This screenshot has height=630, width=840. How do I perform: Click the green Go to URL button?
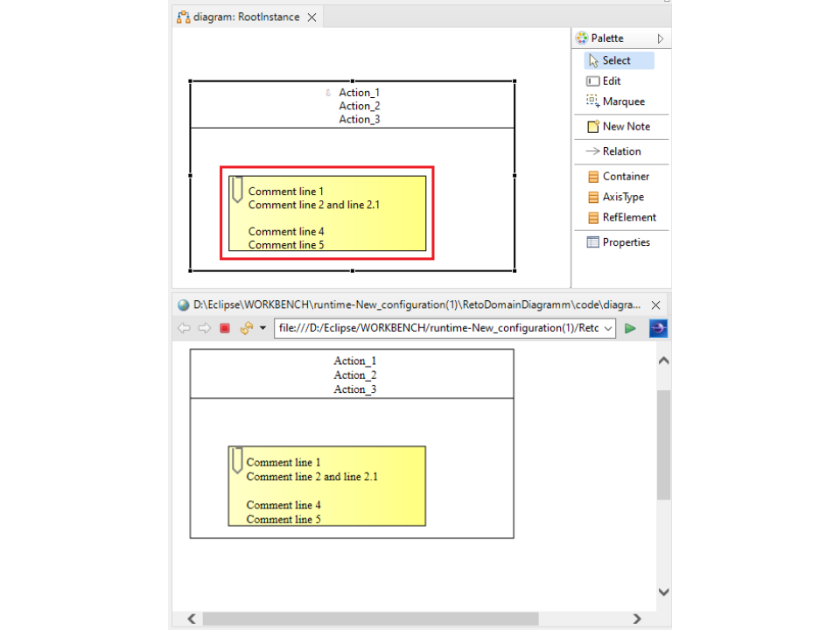click(630, 328)
